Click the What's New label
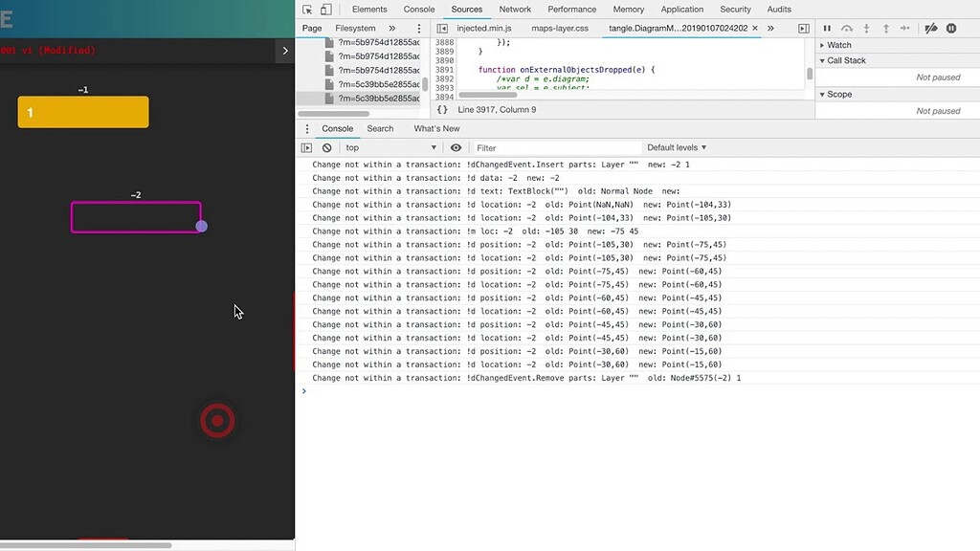 (436, 127)
